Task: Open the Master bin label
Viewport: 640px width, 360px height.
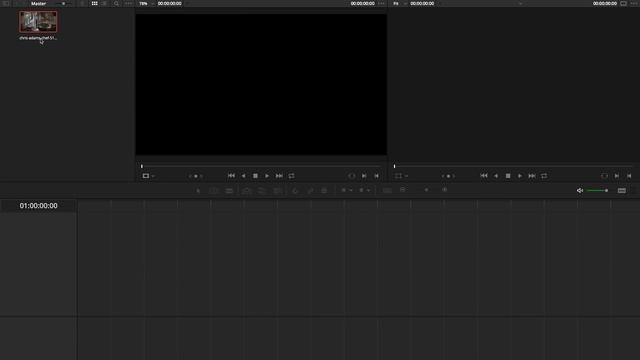Action: tap(38, 3)
